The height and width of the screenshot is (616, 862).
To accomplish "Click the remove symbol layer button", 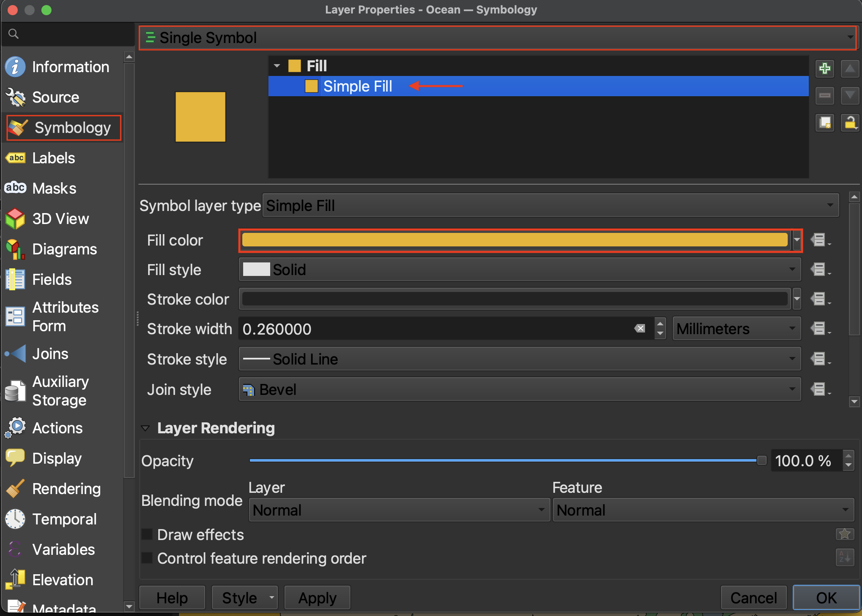I will pos(824,96).
